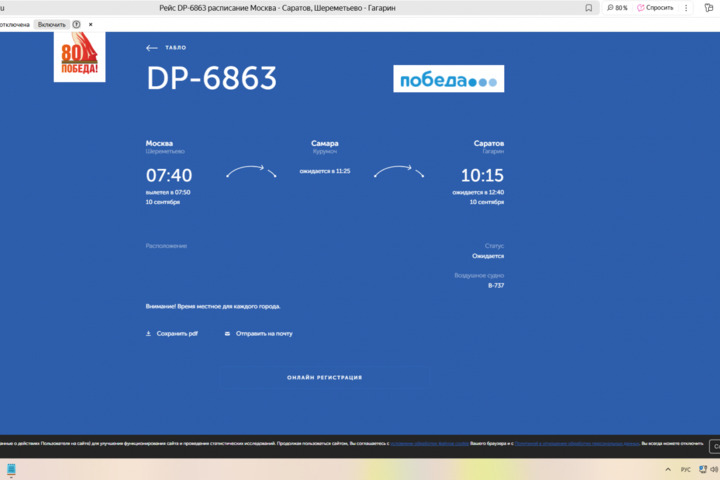Click the Сохранить pdf download icon
720x480 pixels.
[148, 333]
